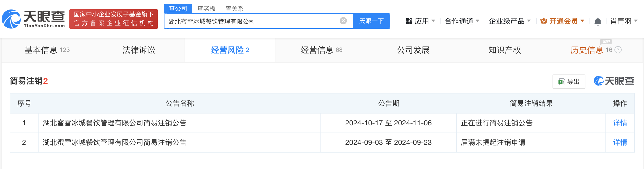Open the 经营信息 tab

[321, 50]
